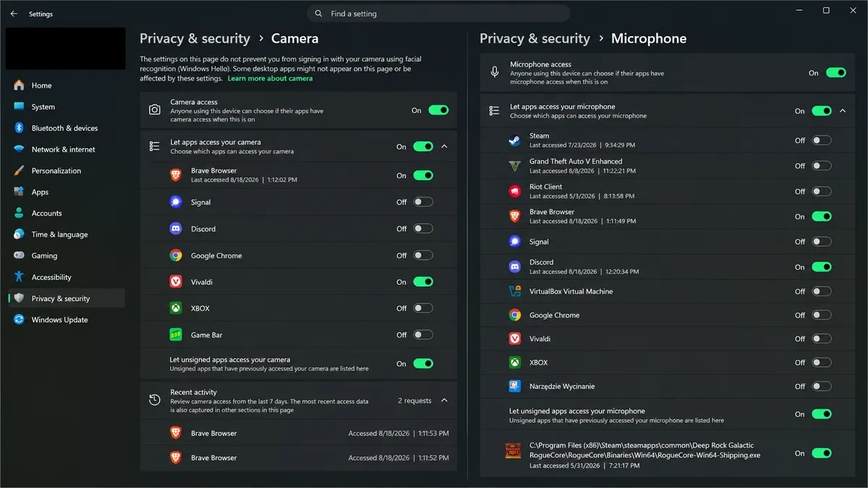Collapse the Let apps access your camera section
The image size is (868, 488).
point(444,146)
